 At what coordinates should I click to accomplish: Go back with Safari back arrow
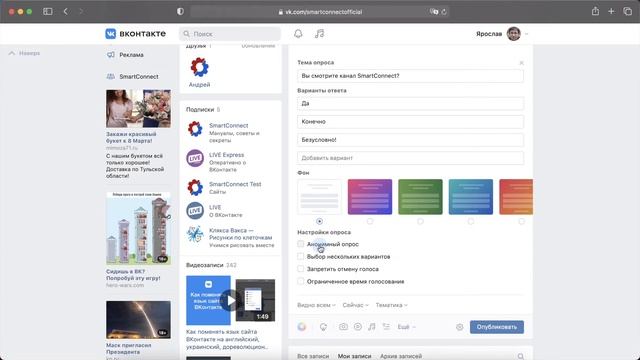(66, 11)
